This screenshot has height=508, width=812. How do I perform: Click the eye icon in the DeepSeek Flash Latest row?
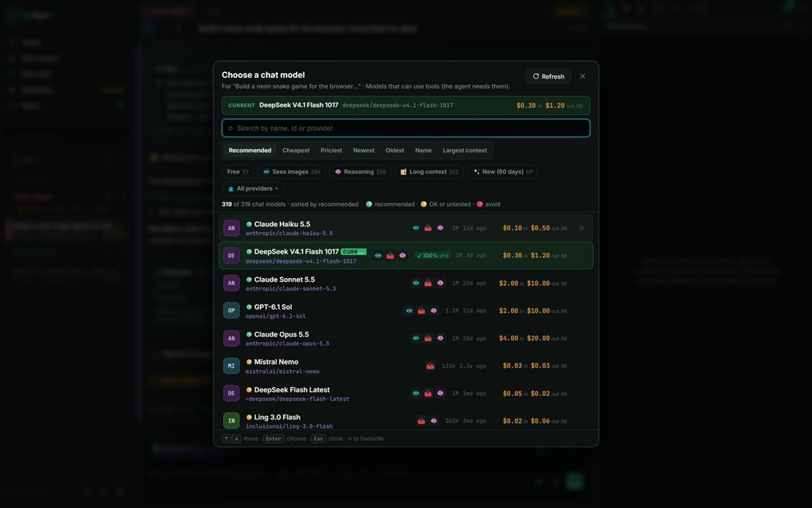pyautogui.click(x=415, y=393)
